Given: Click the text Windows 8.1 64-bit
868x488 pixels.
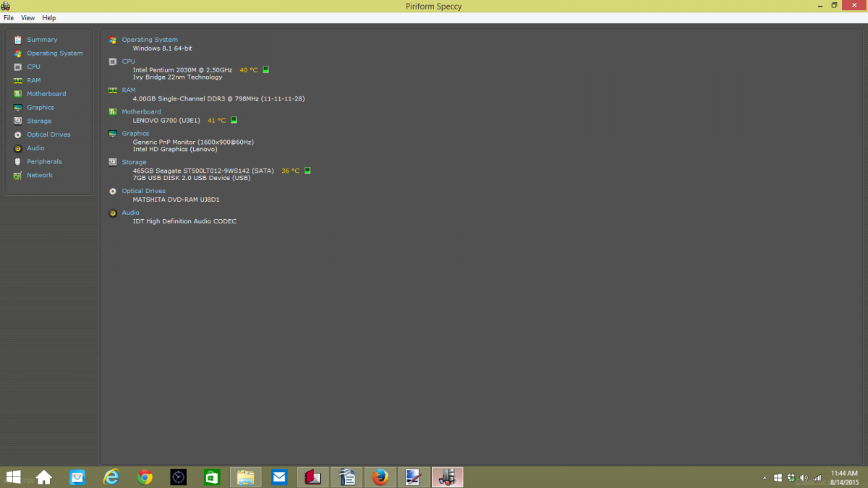Looking at the screenshot, I should point(162,48).
